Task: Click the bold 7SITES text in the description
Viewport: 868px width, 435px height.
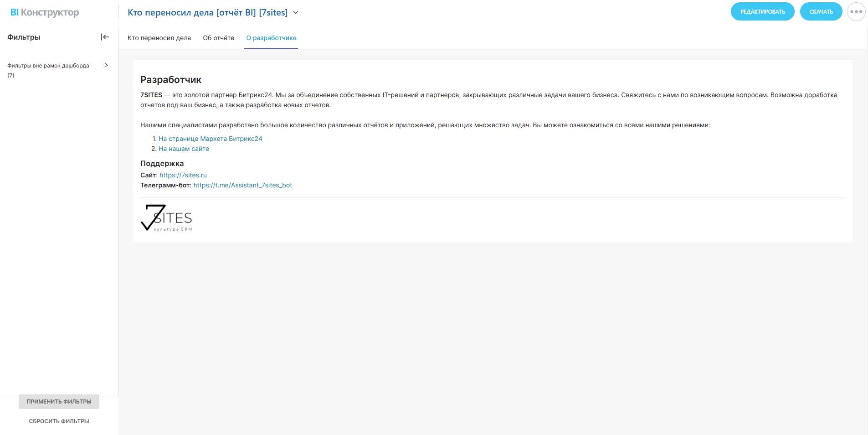Action: click(x=151, y=95)
